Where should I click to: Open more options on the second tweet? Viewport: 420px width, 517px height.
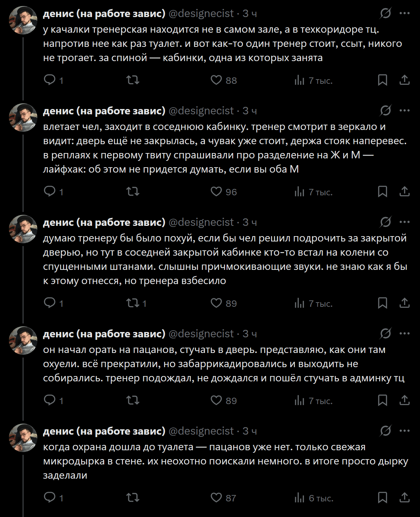click(405, 111)
